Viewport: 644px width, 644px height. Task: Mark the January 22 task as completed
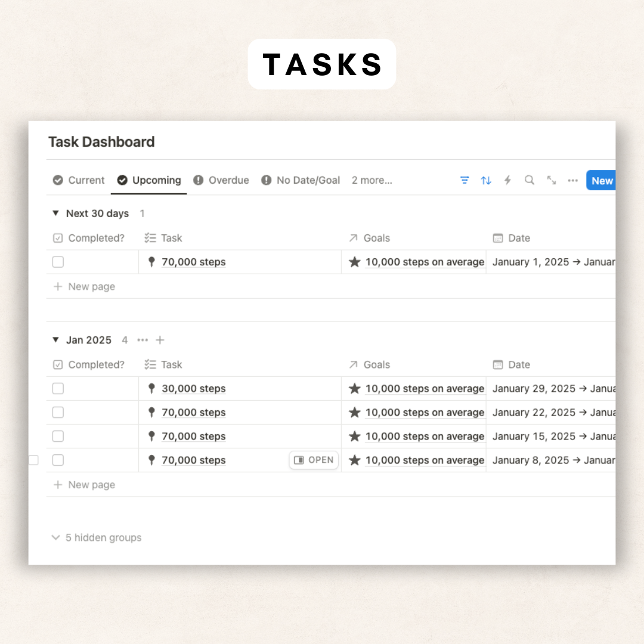[58, 413]
